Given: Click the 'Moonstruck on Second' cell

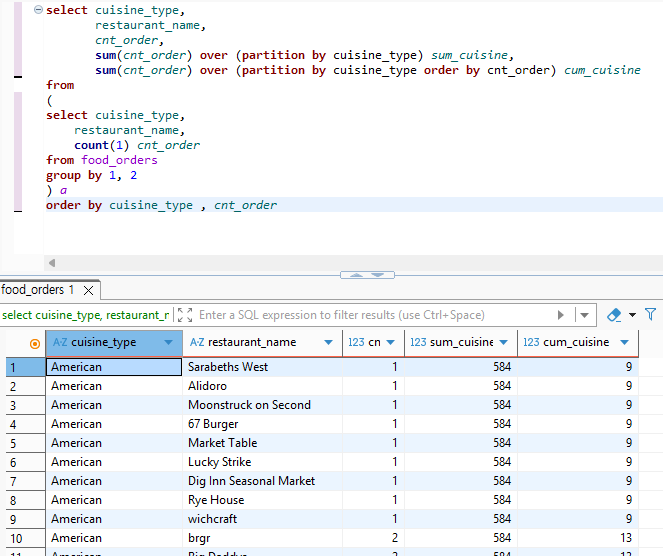Looking at the screenshot, I should point(262,405).
